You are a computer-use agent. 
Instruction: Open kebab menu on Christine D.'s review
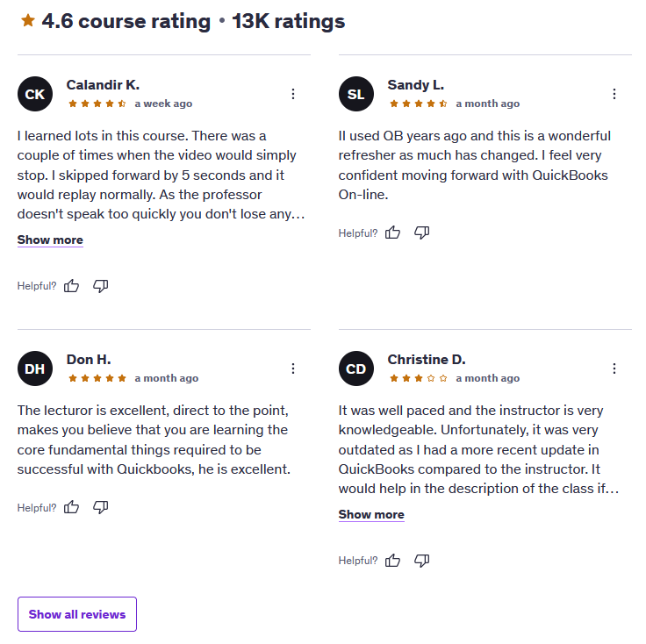click(614, 369)
